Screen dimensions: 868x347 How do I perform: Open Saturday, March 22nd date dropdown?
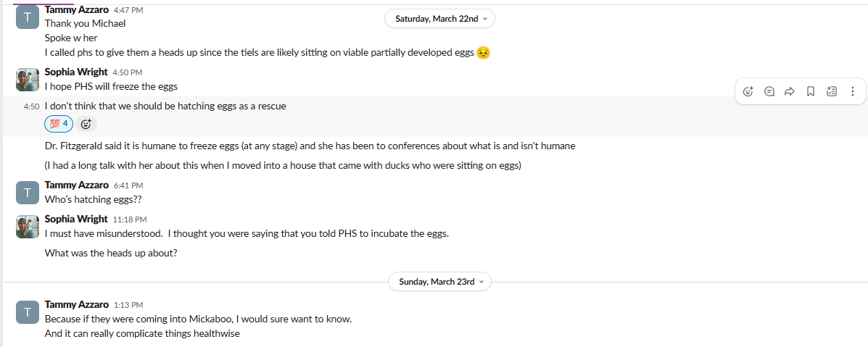[439, 19]
